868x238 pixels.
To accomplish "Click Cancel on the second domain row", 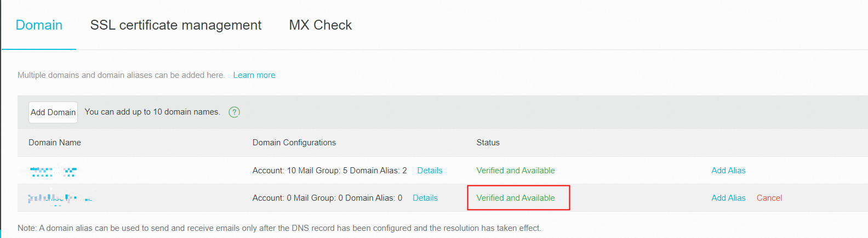I will click(x=769, y=198).
